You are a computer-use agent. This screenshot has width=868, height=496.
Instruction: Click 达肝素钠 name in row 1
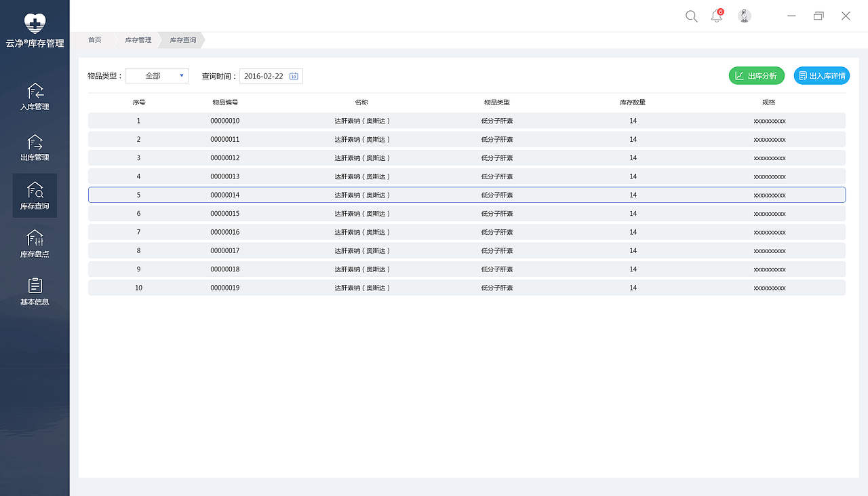(362, 121)
